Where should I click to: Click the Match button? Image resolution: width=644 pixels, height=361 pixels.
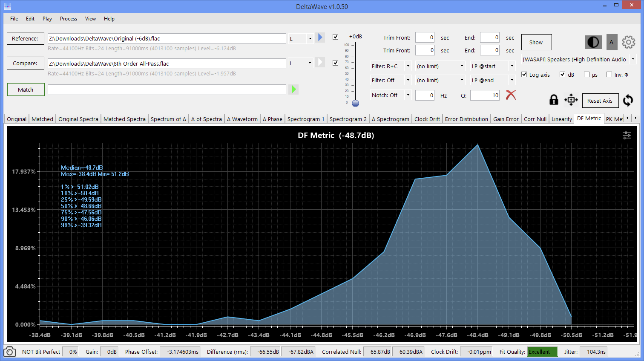(26, 90)
